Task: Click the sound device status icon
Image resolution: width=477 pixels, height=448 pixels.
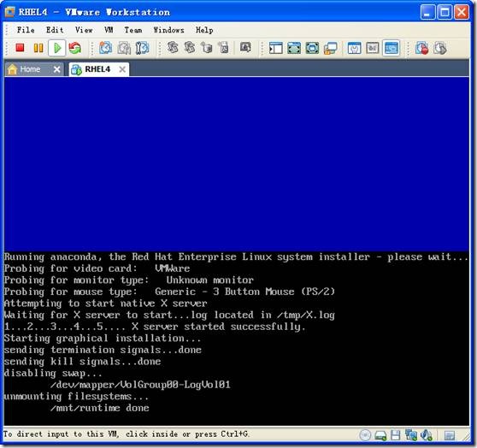Action: pos(427,435)
